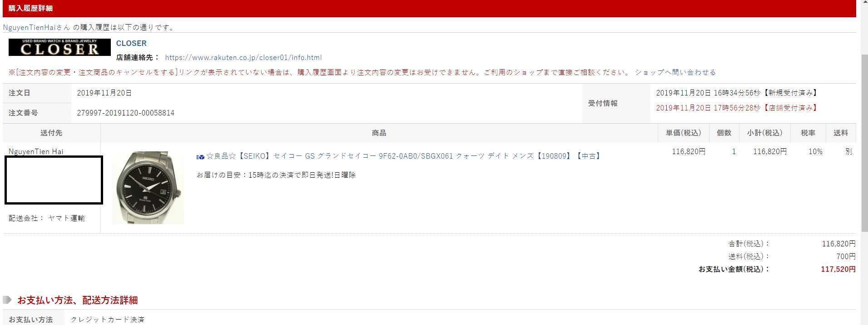This screenshot has height=325, width=868.
Task: Click the small blue icon before product title
Action: coord(200,156)
